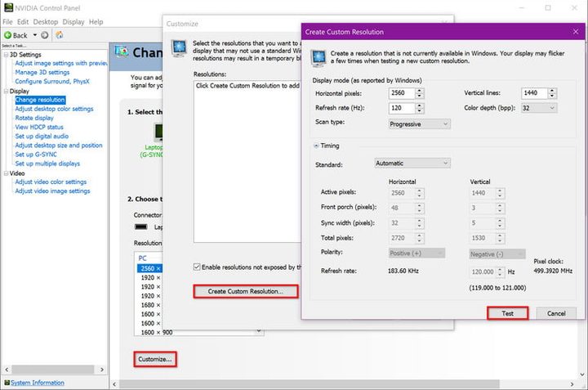Open Manage 3D settings
588x390 pixels.
[x=42, y=72]
